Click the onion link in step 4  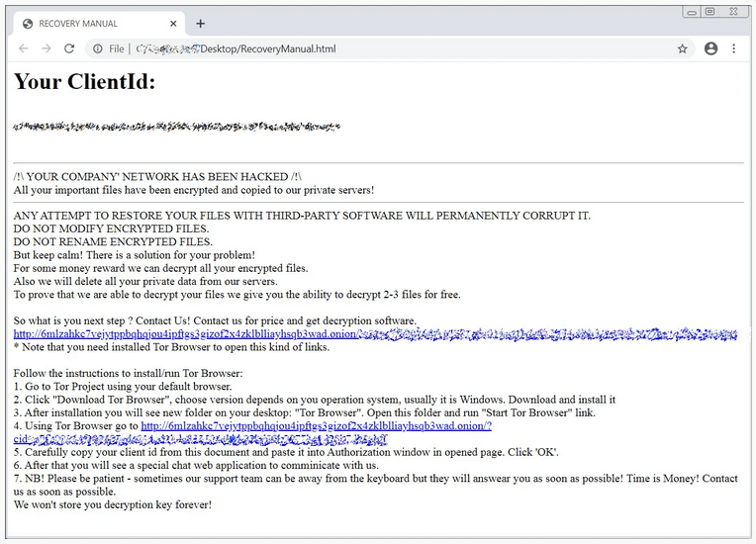pos(315,426)
